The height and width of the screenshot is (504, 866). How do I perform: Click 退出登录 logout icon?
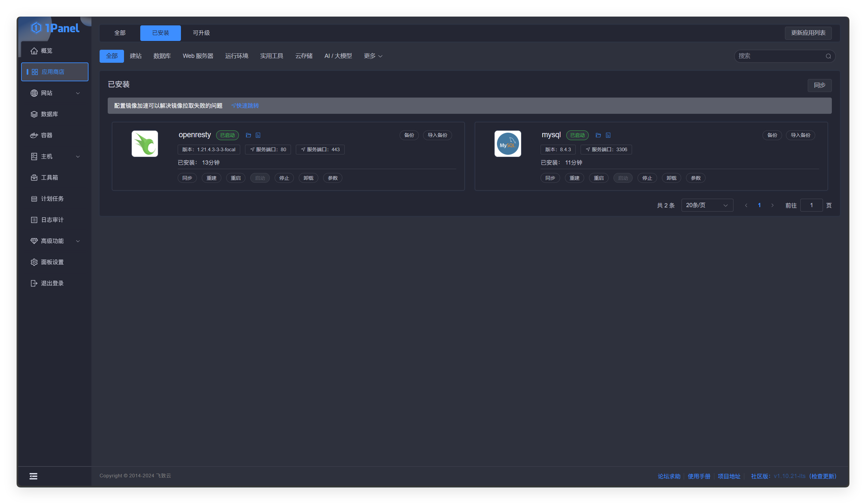point(34,283)
